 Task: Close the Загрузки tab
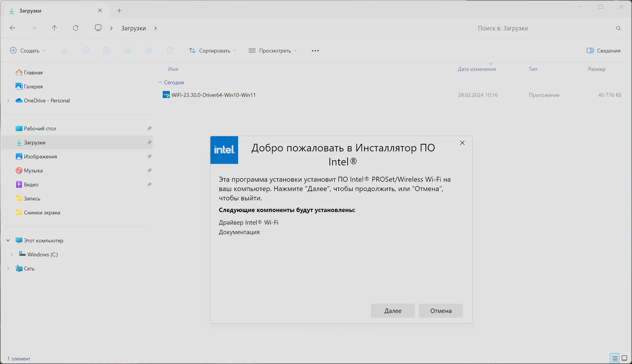(x=100, y=11)
